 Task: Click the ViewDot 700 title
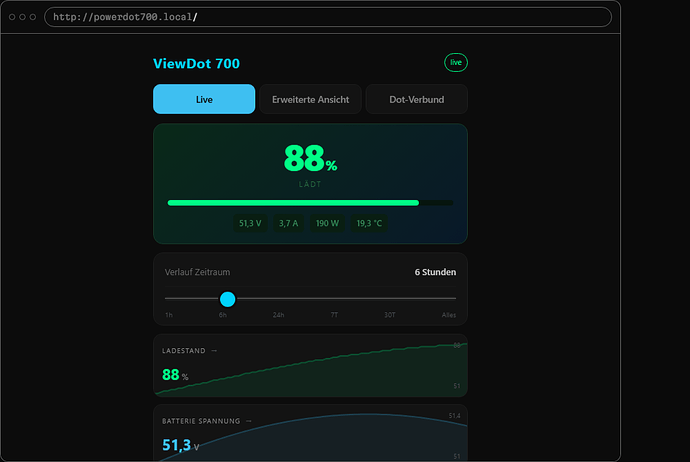196,64
